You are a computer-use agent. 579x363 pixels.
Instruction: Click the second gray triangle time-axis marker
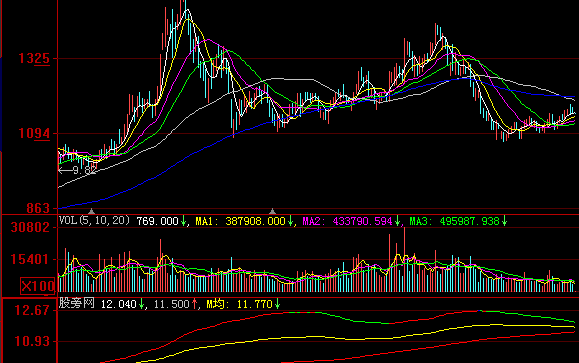(x=273, y=211)
